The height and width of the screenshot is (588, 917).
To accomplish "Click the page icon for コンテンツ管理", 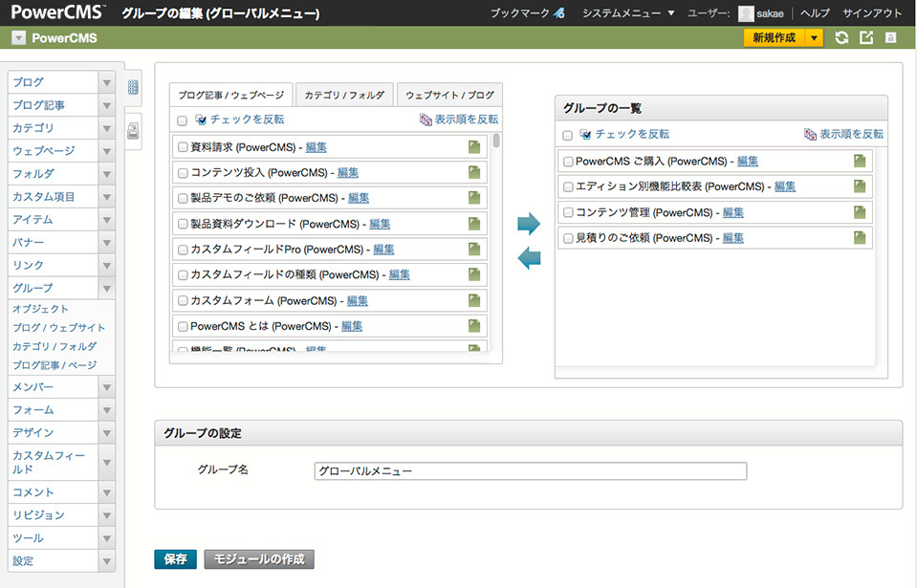I will pos(859,212).
